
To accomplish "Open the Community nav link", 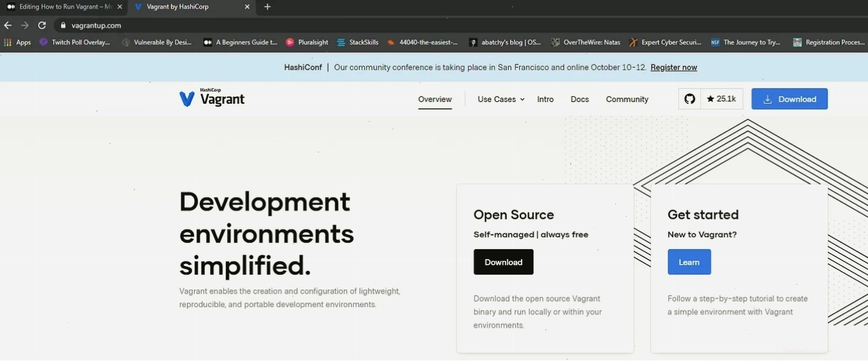I will pyautogui.click(x=627, y=99).
